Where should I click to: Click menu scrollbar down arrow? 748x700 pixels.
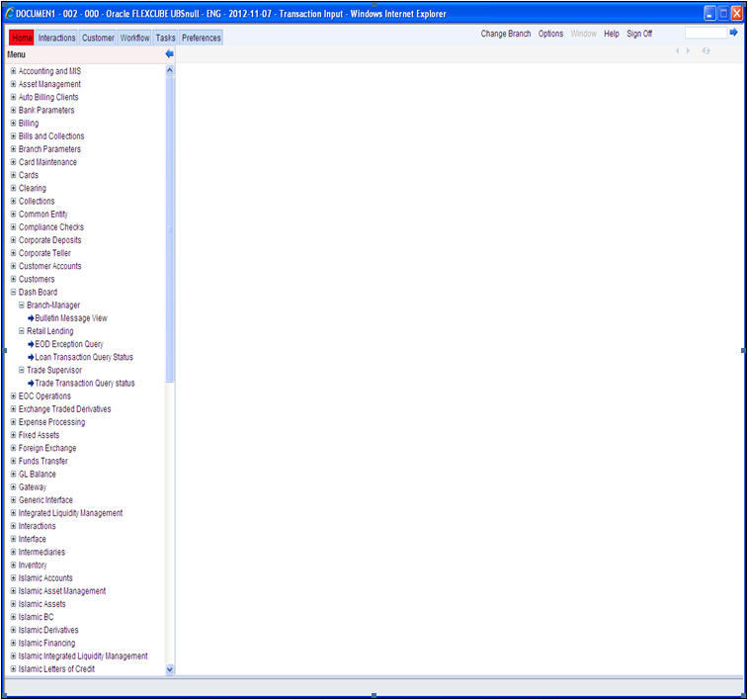(170, 669)
